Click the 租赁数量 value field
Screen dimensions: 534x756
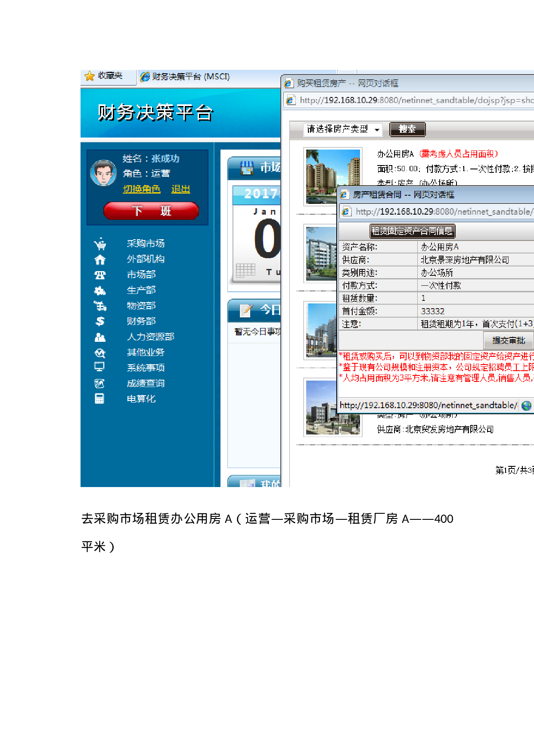(x=476, y=298)
